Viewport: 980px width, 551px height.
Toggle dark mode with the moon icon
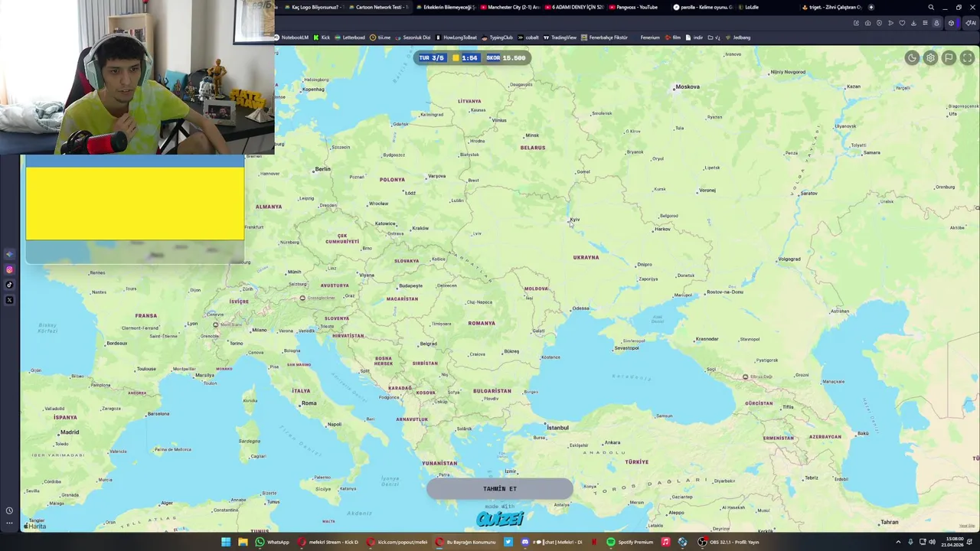(912, 57)
